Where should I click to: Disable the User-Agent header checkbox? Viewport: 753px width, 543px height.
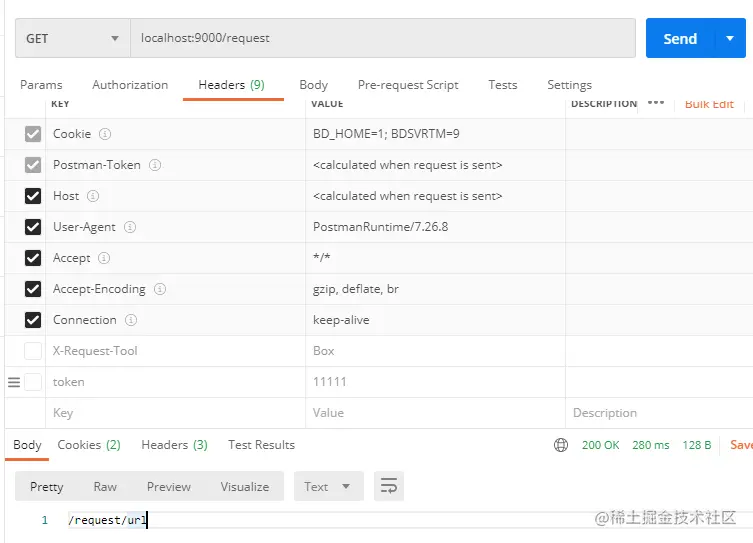pos(33,227)
